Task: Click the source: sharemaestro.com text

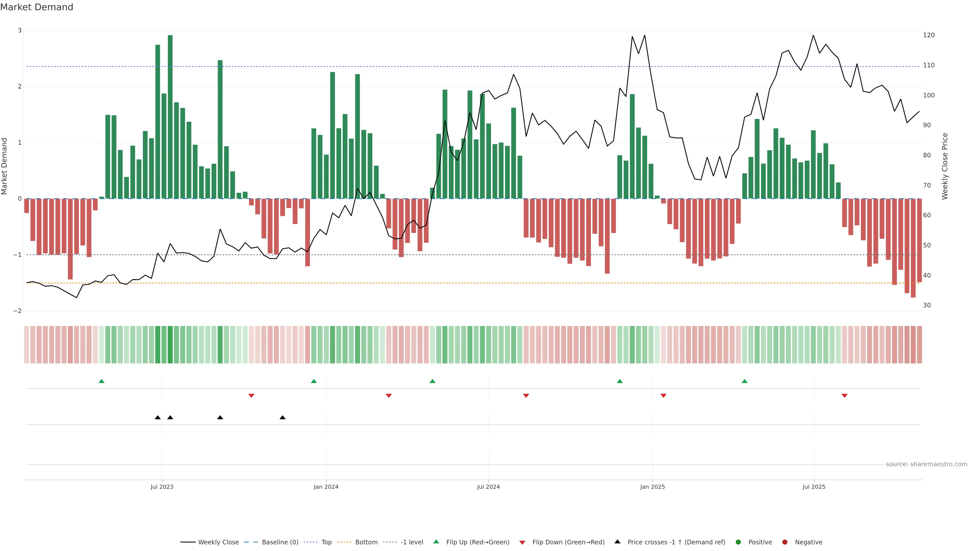Action: pyautogui.click(x=926, y=464)
